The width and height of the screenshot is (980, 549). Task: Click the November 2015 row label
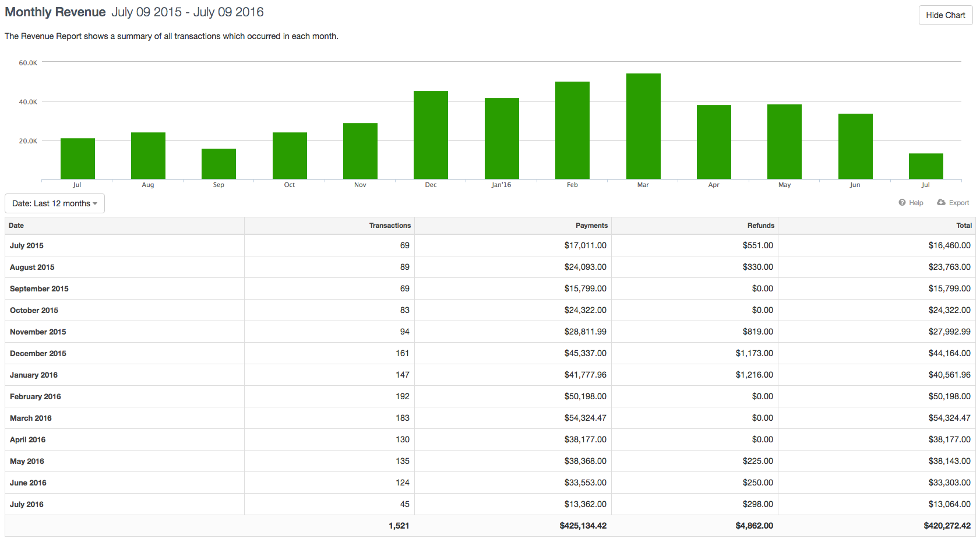point(38,332)
